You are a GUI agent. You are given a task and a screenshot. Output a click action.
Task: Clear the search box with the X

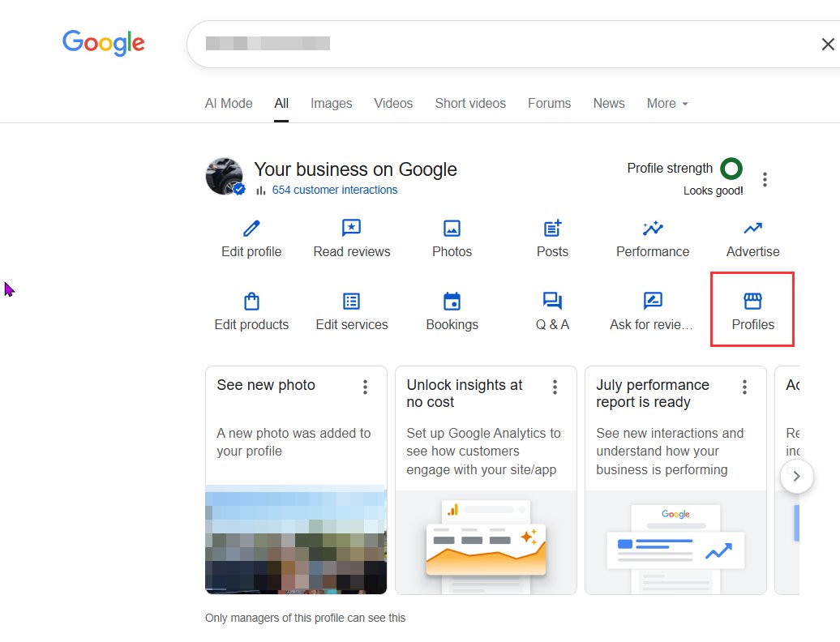click(828, 44)
